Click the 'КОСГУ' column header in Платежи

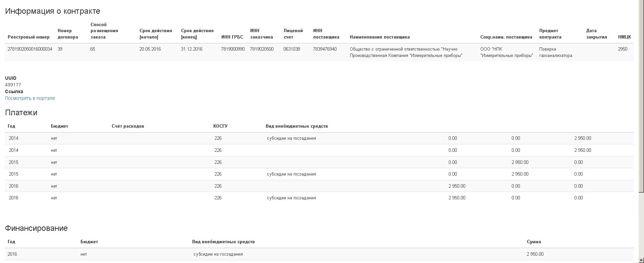[x=220, y=126]
